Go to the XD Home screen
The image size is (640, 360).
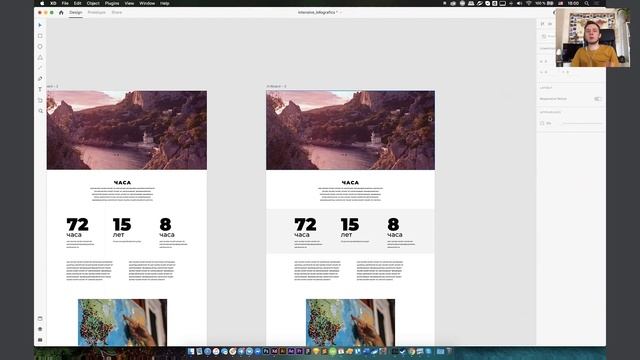[61, 13]
